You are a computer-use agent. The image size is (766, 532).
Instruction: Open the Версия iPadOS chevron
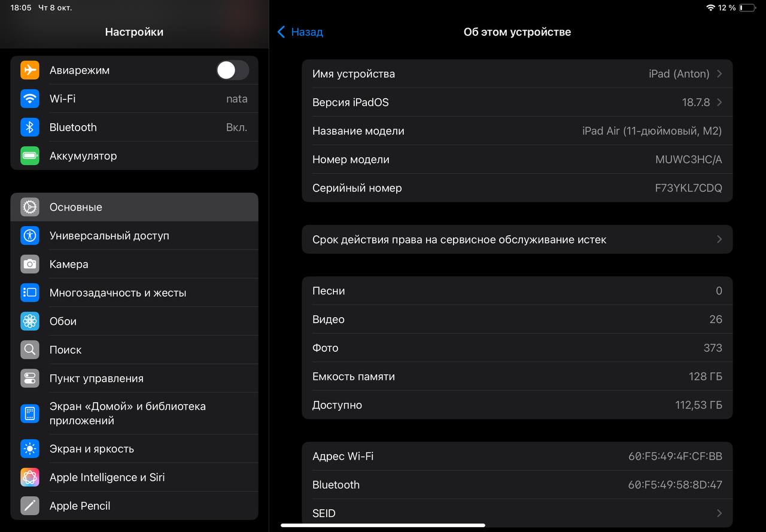coord(719,102)
